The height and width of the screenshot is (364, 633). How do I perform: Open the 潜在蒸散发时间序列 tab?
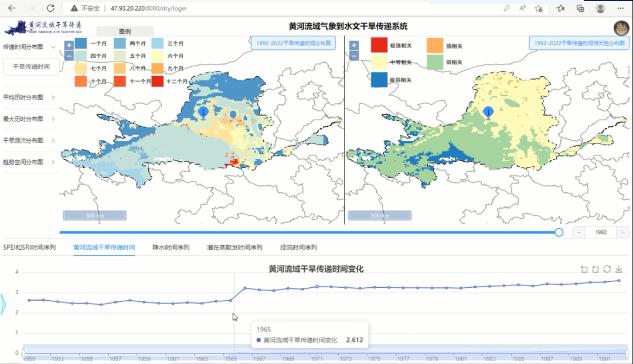pyautogui.click(x=234, y=247)
